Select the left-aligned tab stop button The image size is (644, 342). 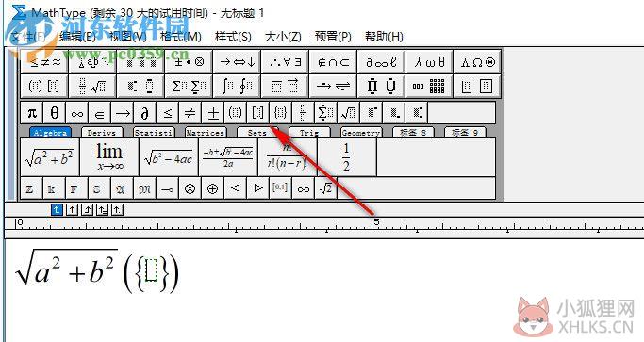[x=57, y=210]
